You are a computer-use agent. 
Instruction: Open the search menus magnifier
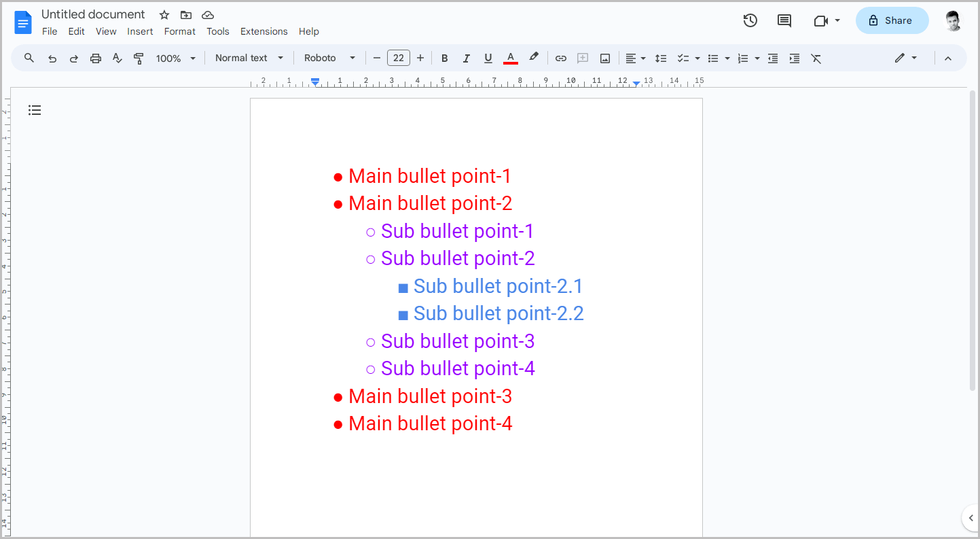point(29,58)
